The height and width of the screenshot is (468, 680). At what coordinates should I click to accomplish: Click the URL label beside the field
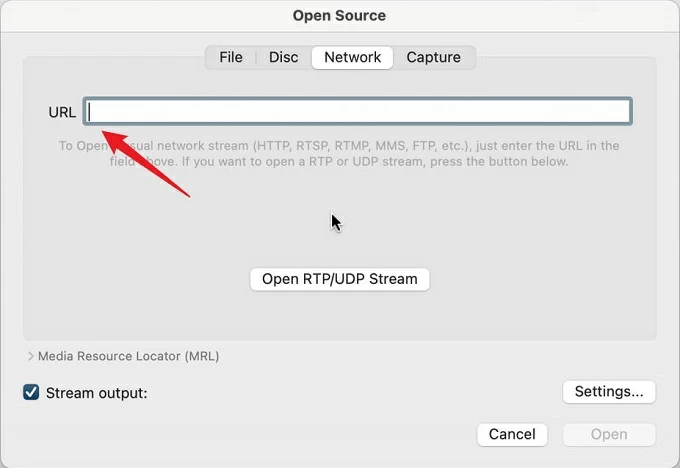62,112
